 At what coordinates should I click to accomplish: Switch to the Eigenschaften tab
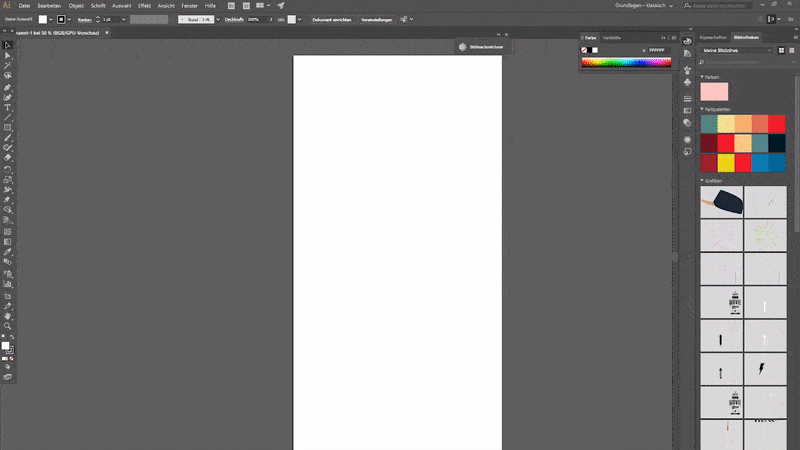(x=713, y=37)
